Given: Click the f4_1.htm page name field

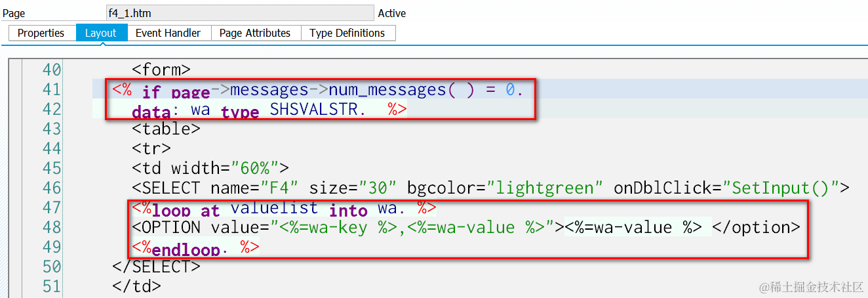Looking at the screenshot, I should point(240,13).
